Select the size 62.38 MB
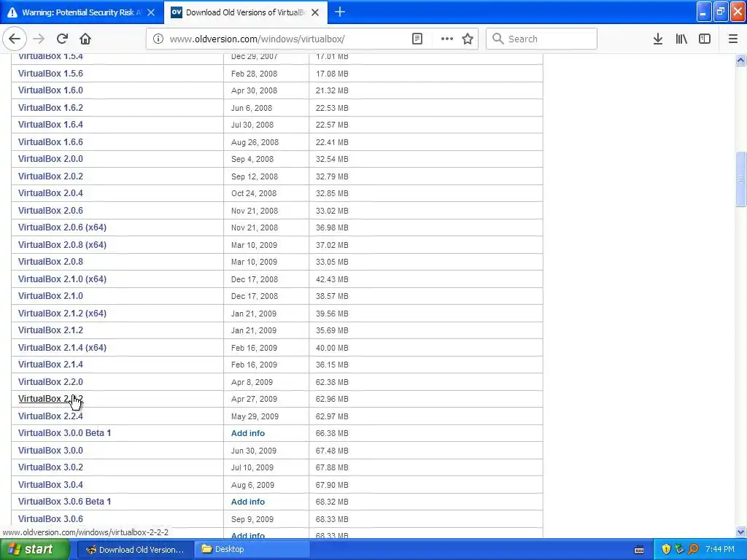The height and width of the screenshot is (560, 747). click(x=332, y=382)
